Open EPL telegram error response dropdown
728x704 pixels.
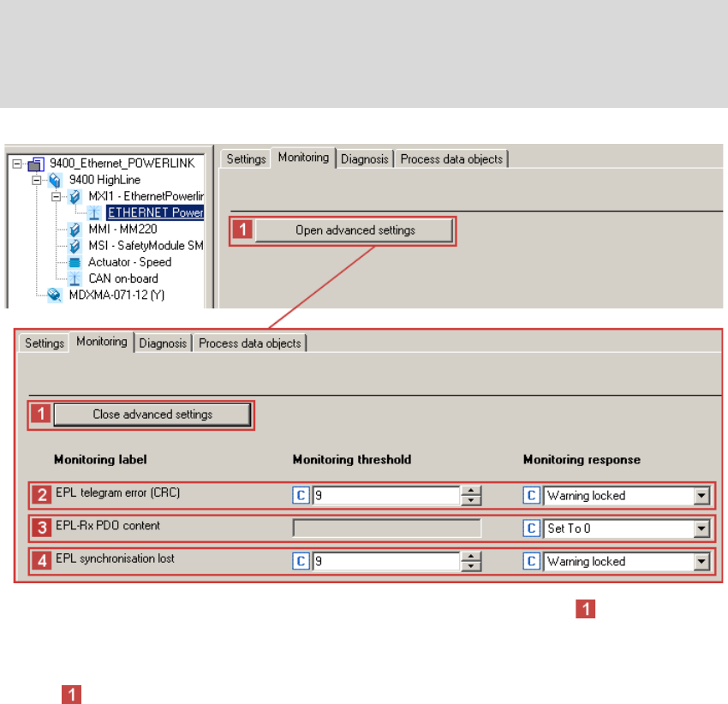click(x=701, y=496)
